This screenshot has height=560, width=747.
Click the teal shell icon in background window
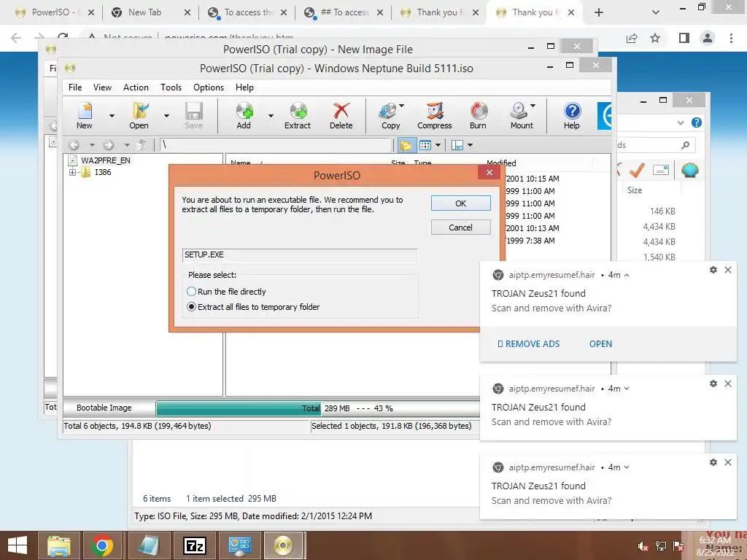point(690,169)
